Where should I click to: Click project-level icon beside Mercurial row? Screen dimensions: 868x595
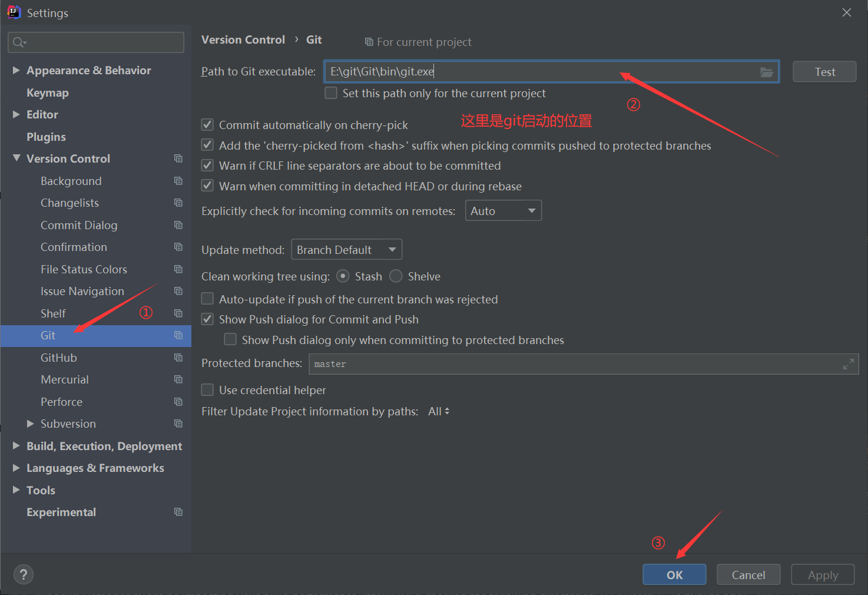coord(178,379)
